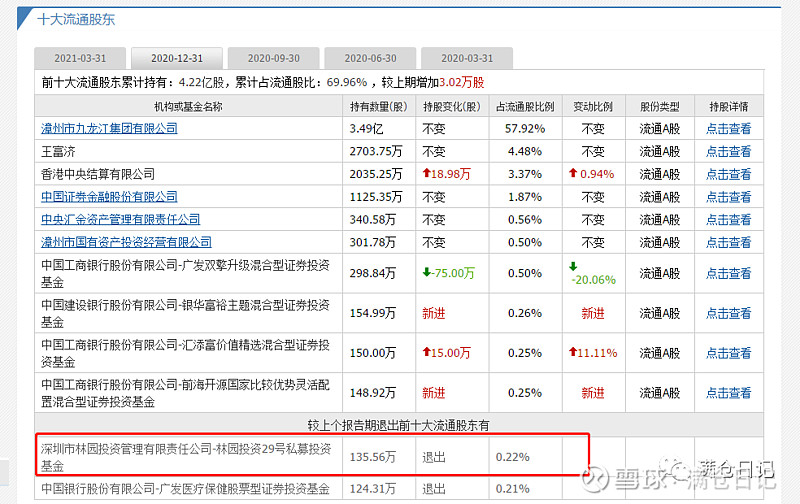
Task: Click the 3.49亿 holding value
Action: pos(366,129)
